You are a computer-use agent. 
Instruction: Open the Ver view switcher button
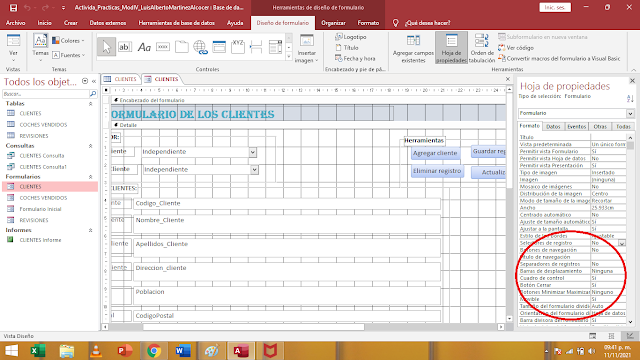point(13,47)
